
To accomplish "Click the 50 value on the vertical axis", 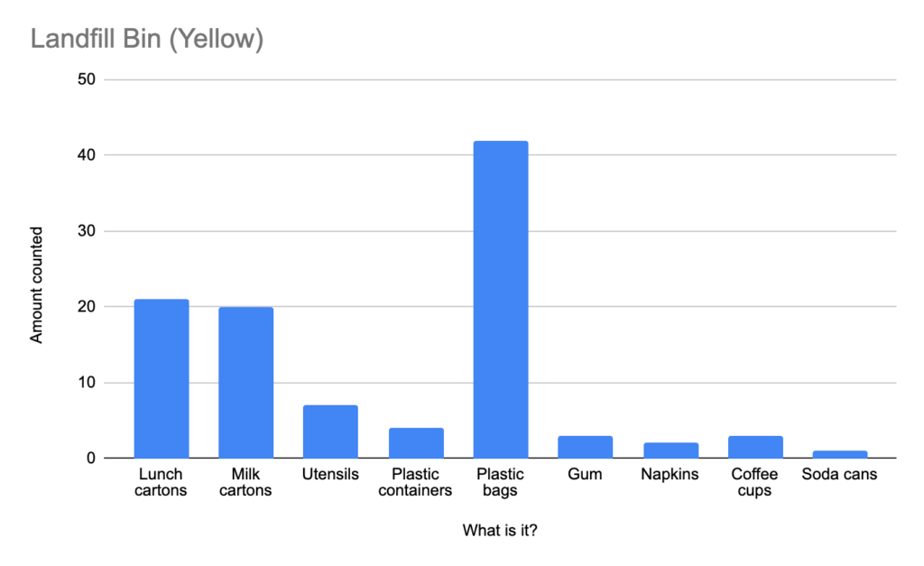I will (88, 79).
